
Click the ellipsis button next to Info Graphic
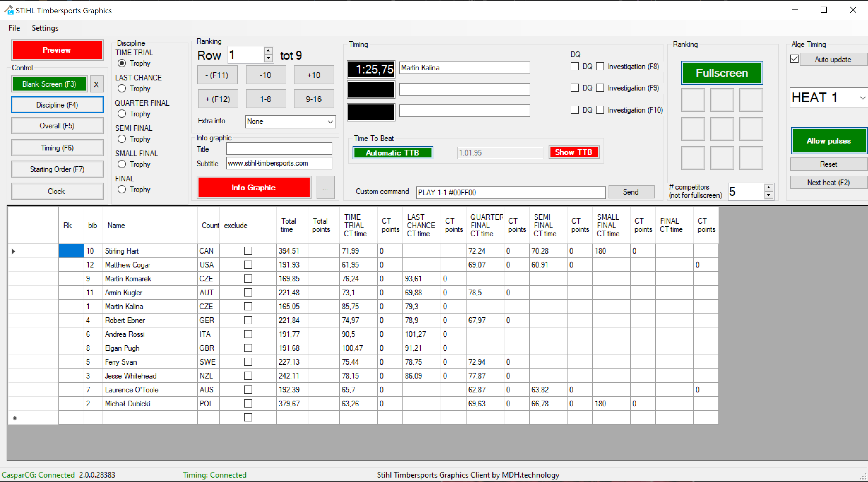[x=325, y=188]
